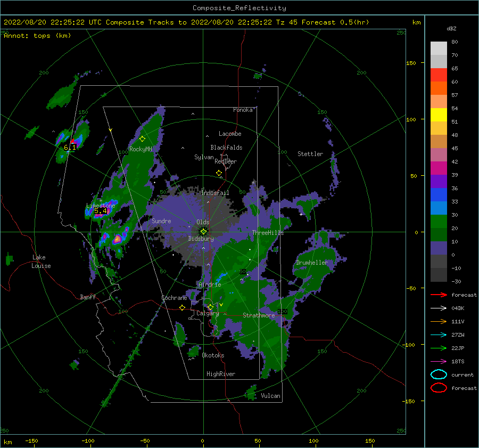Click the Stettler city label
The height and width of the screenshot is (448, 479).
pyautogui.click(x=310, y=154)
